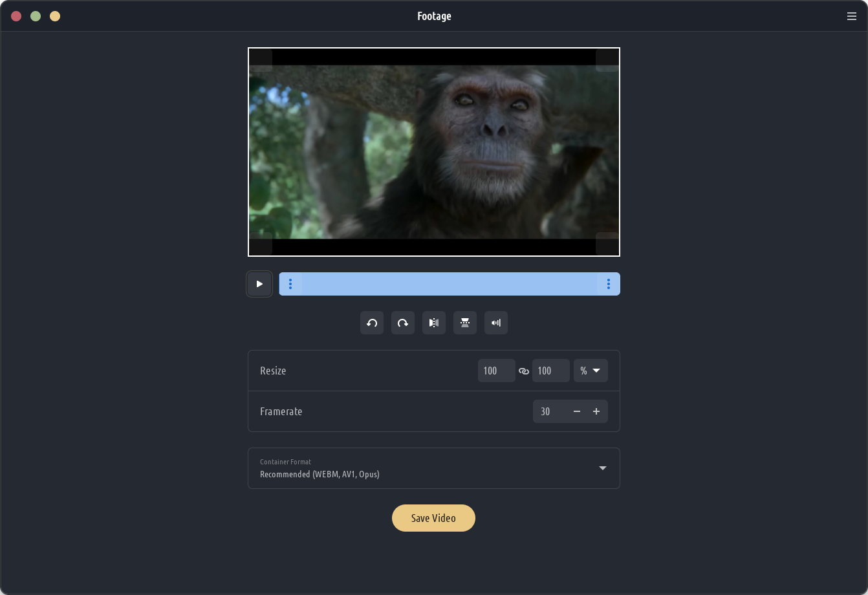Expand the Container Format dropdown
Image resolution: width=868 pixels, height=595 pixels.
point(602,468)
